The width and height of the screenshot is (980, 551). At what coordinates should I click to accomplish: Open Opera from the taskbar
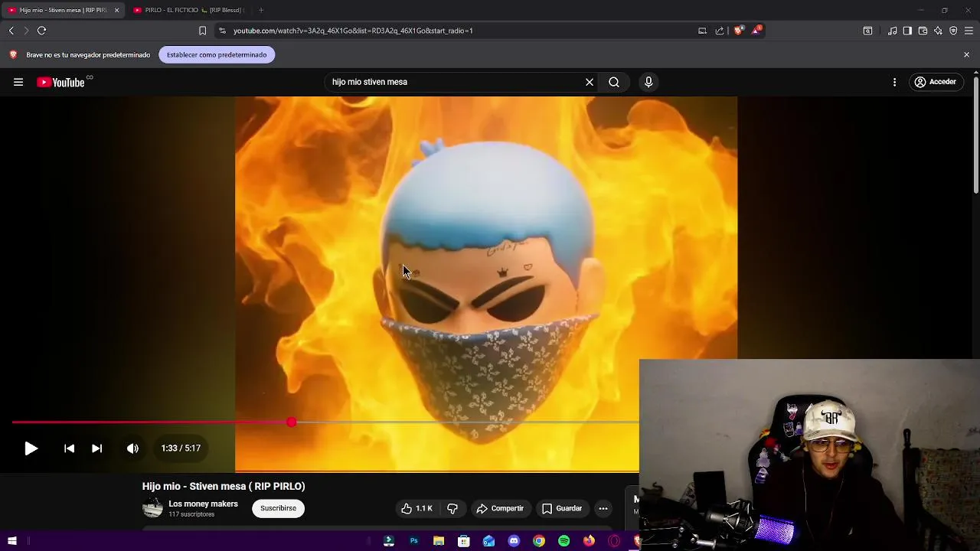[x=614, y=541]
